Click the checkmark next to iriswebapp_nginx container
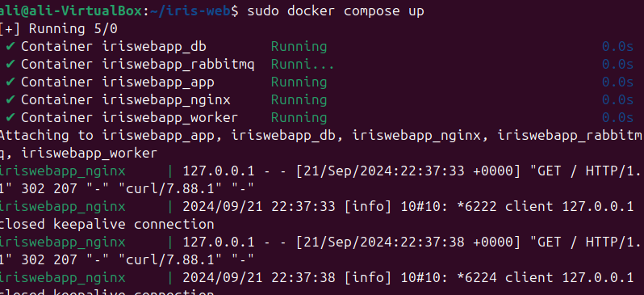 10,100
